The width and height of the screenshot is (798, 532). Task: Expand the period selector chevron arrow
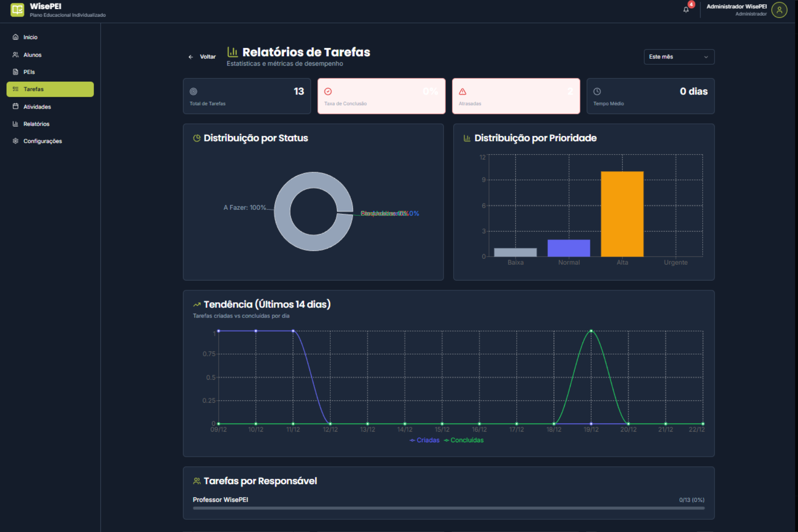pos(706,57)
